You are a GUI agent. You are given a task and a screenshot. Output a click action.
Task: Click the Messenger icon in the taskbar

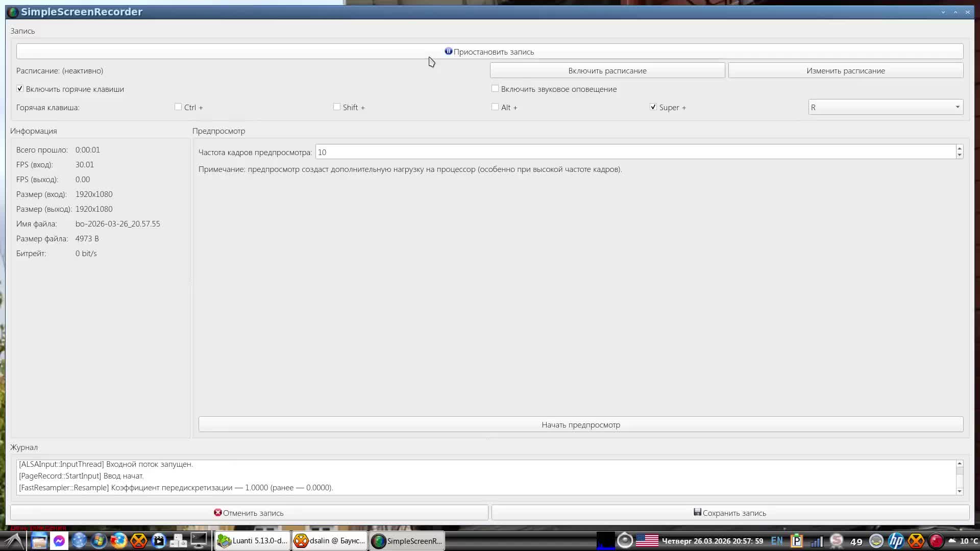[59, 541]
